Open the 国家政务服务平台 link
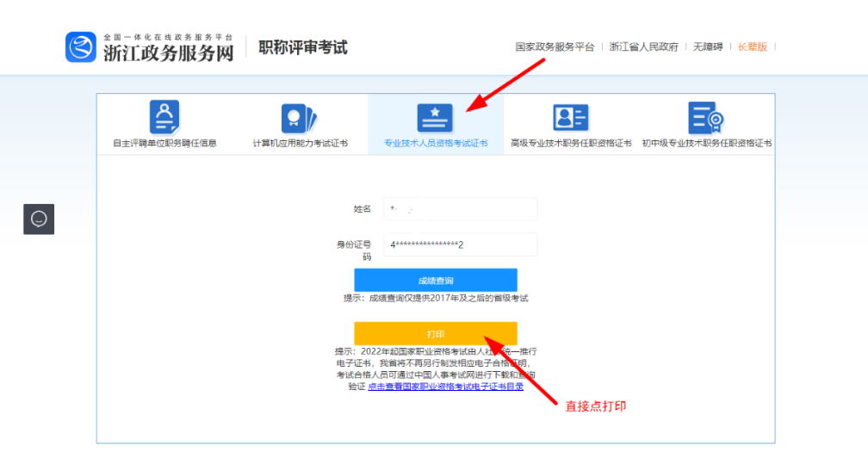Image resolution: width=868 pixels, height=452 pixels. [555, 47]
